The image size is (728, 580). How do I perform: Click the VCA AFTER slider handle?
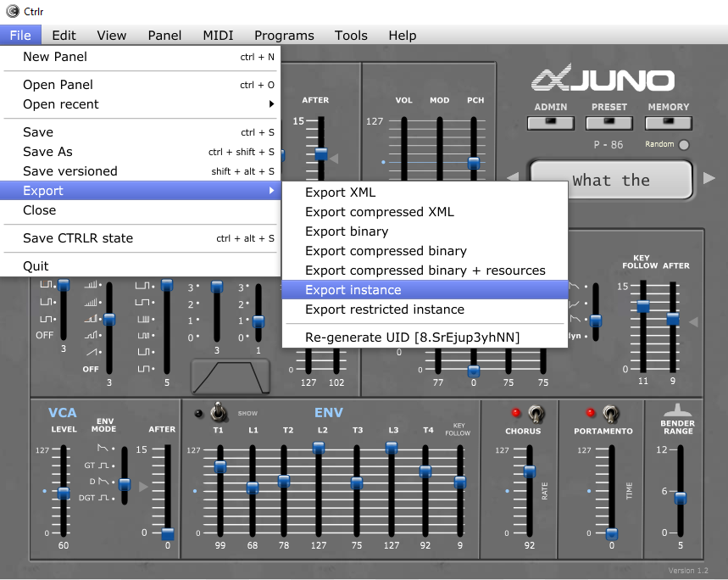168,534
